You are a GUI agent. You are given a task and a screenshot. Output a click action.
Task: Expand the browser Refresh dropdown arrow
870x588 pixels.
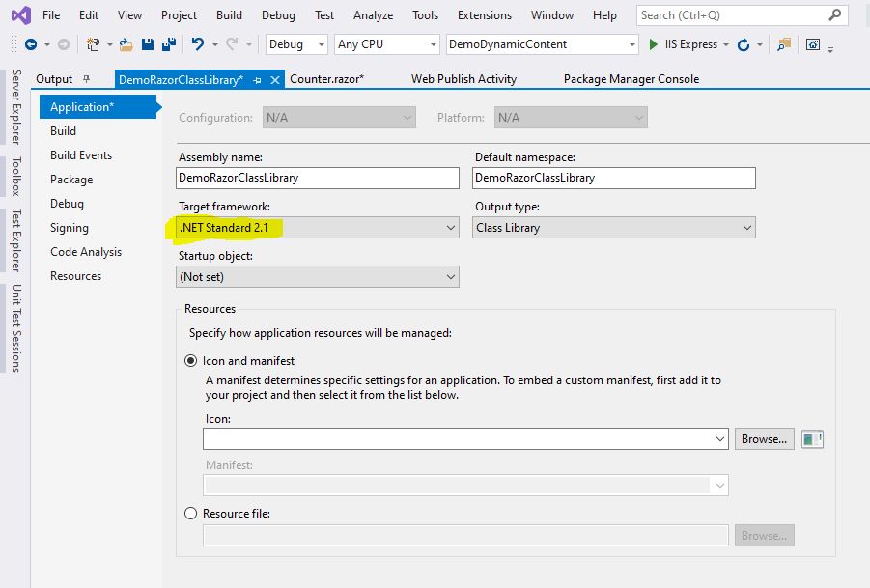pos(760,45)
